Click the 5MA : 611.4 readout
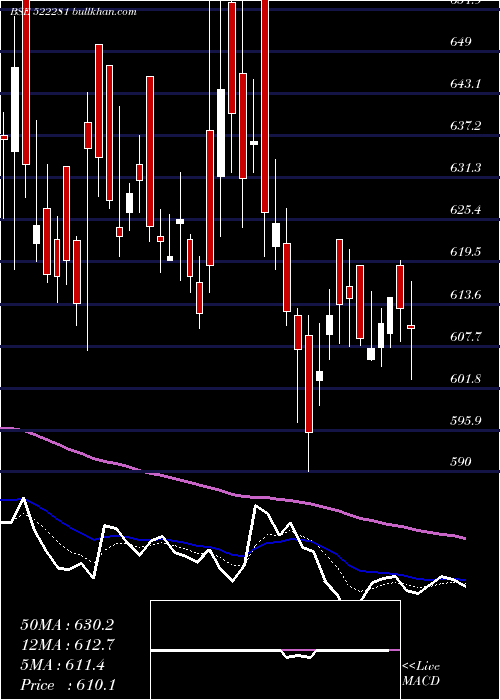 point(63,665)
